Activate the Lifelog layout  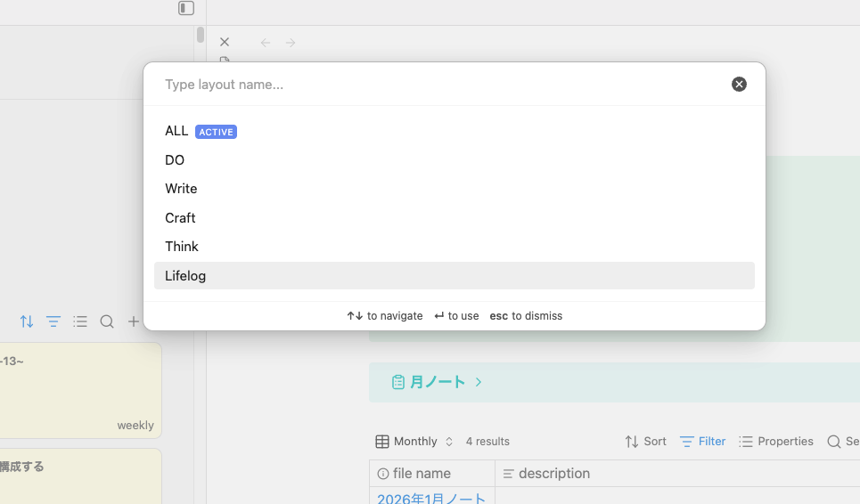[455, 275]
